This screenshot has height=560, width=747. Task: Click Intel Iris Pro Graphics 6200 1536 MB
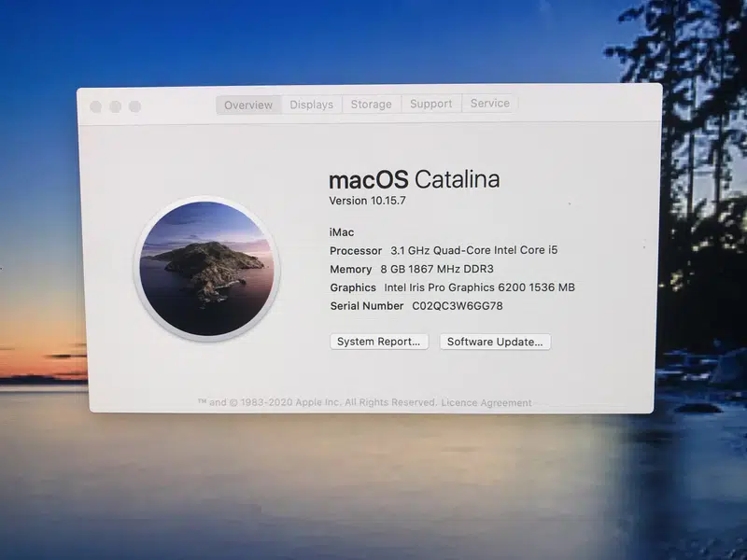[x=479, y=287]
